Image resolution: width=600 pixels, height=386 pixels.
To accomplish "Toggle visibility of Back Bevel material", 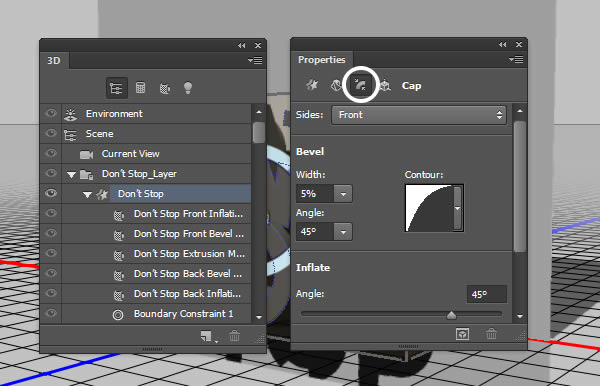I will tap(51, 273).
